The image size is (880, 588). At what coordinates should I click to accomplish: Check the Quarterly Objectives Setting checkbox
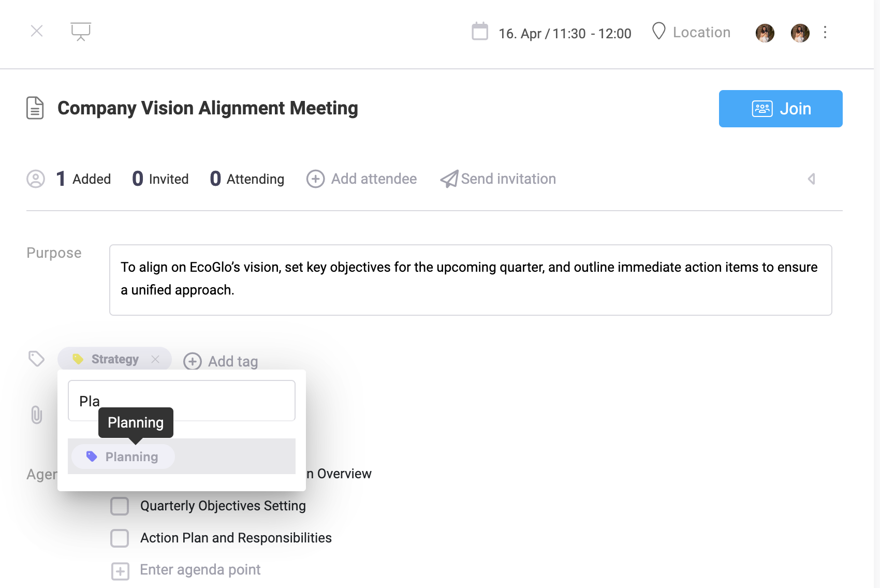[x=120, y=506]
